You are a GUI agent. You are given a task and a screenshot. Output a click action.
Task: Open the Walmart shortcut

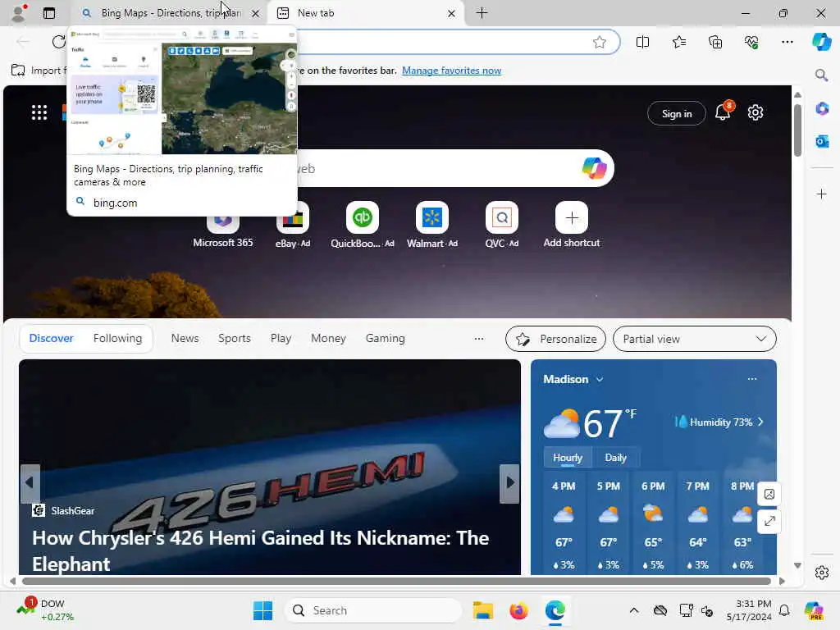click(x=431, y=225)
